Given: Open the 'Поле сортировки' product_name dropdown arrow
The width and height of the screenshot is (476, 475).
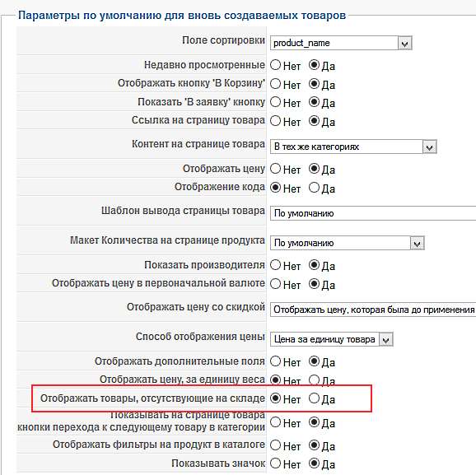Looking at the screenshot, I should [x=404, y=43].
